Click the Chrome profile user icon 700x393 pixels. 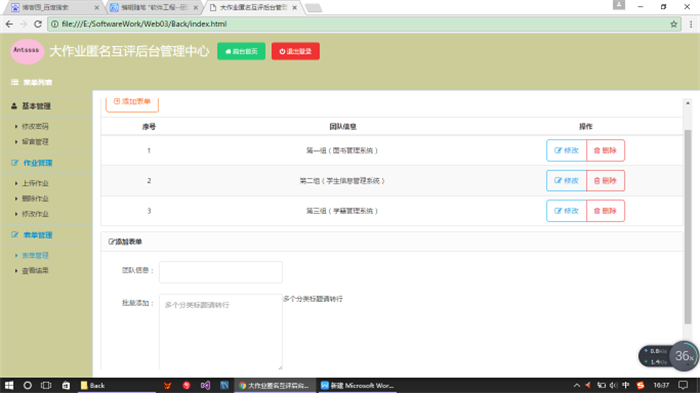point(619,5)
